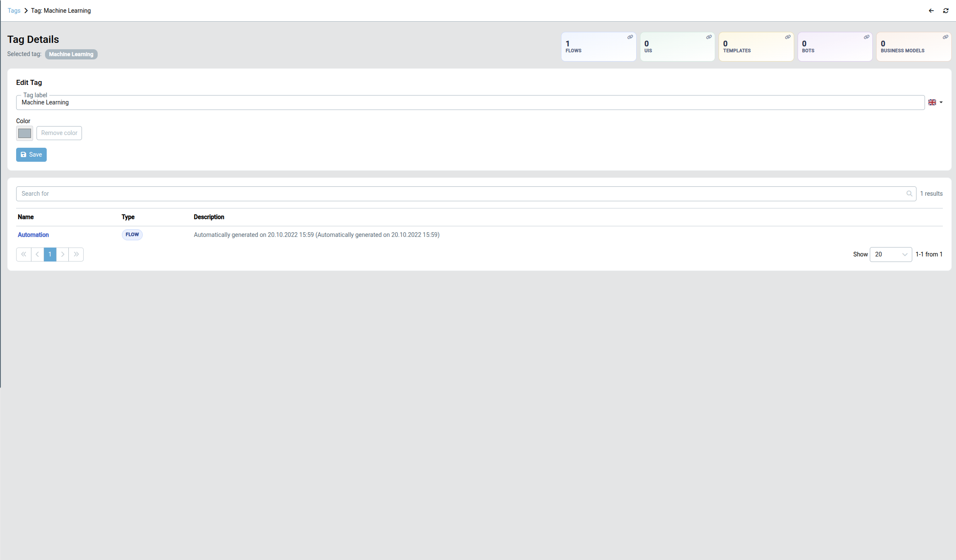Open the link icon on Templates card

pos(788,37)
